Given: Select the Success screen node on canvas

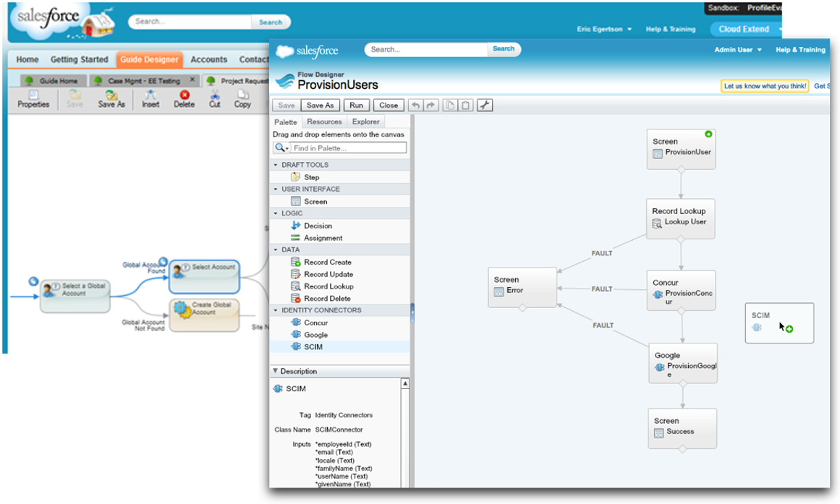Looking at the screenshot, I should tap(682, 429).
